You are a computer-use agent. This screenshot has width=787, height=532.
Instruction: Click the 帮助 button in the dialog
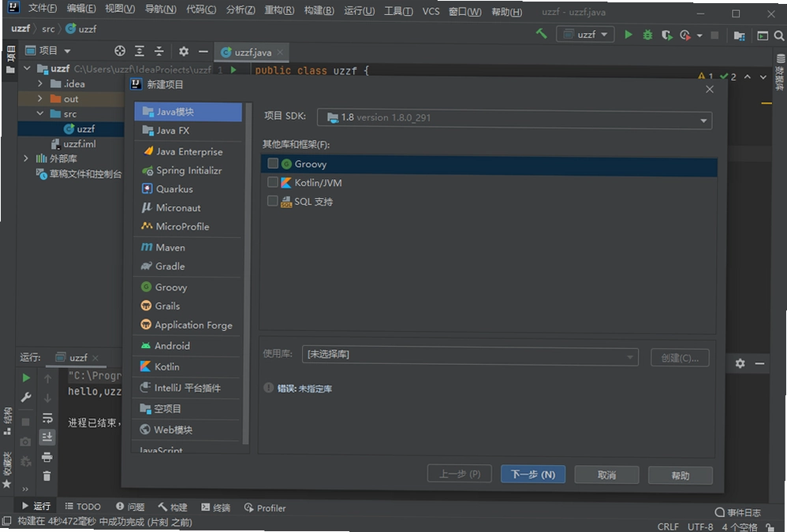680,475
